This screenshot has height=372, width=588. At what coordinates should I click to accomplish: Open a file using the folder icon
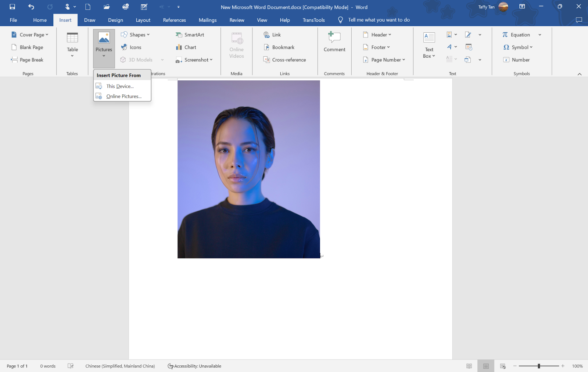(x=107, y=7)
